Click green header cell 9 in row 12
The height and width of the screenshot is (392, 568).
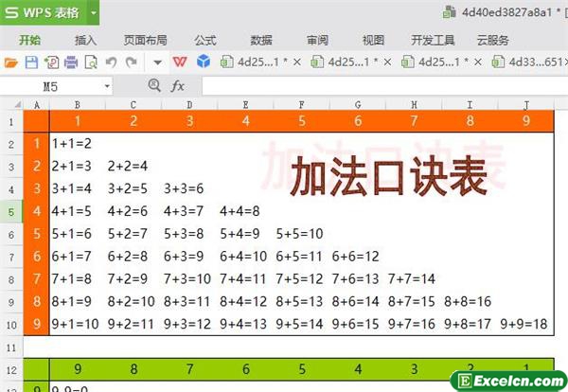pyautogui.click(x=78, y=369)
